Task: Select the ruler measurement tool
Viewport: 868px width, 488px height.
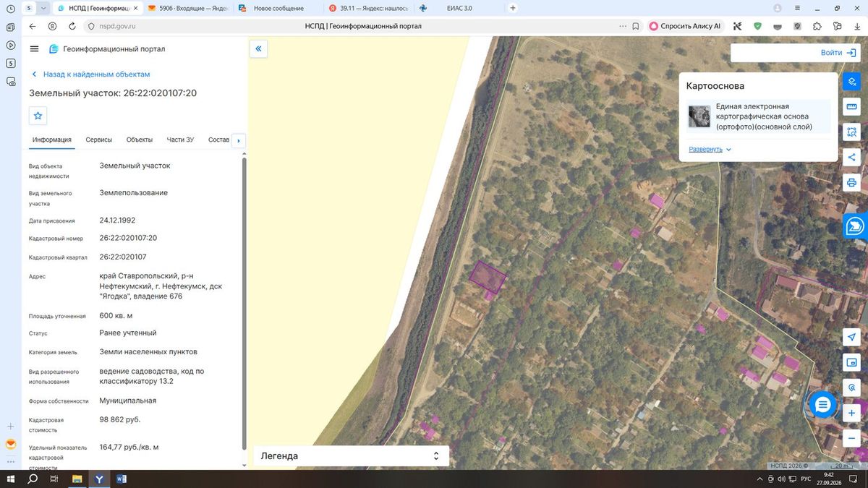Action: coord(852,107)
